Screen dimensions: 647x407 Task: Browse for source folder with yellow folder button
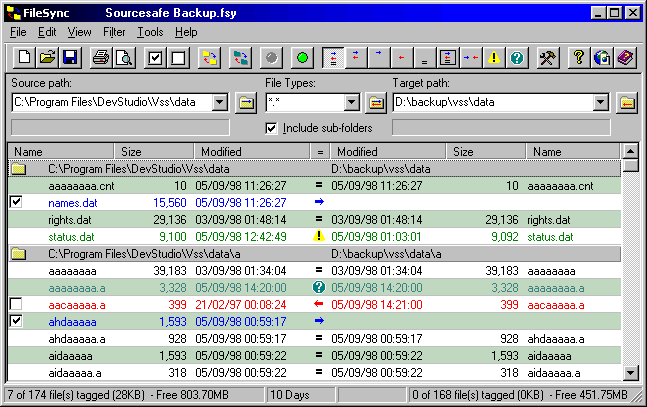point(246,102)
